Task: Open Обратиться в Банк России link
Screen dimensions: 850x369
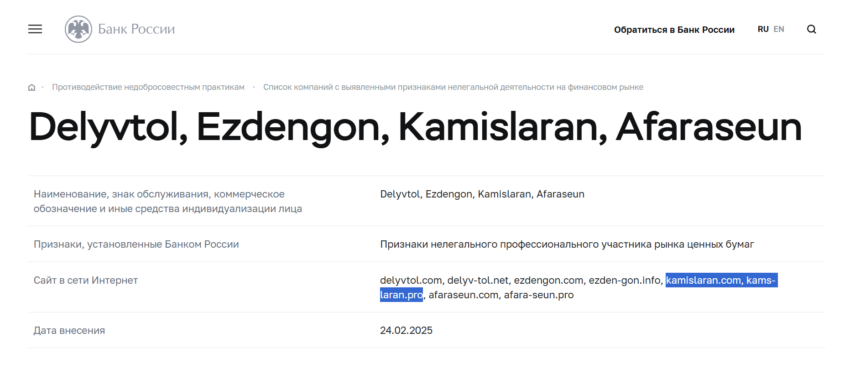Action: [674, 30]
